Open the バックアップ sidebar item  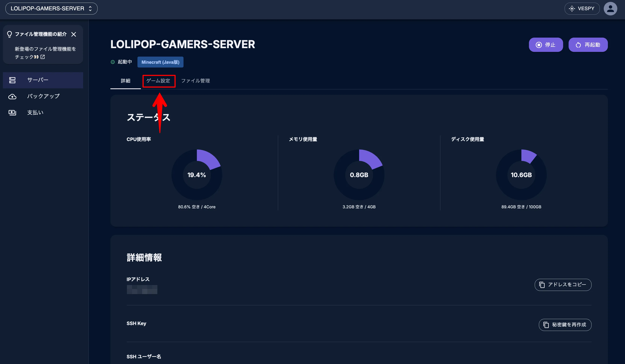[43, 96]
